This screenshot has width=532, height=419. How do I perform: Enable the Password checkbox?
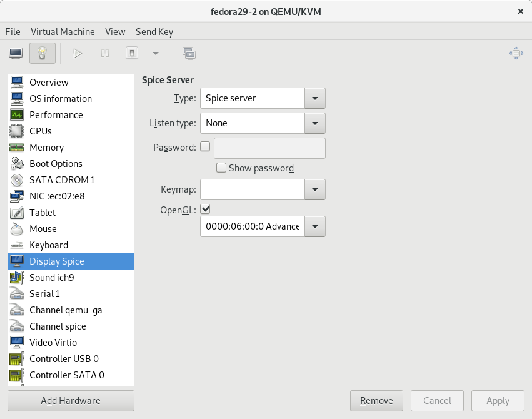205,146
